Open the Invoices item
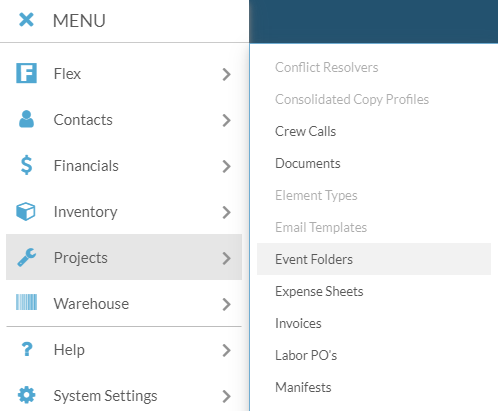Viewport: 498px width, 411px height. click(x=298, y=323)
